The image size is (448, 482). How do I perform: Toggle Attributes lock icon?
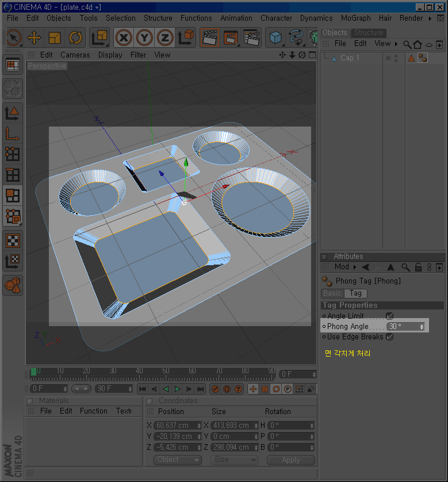(418, 267)
